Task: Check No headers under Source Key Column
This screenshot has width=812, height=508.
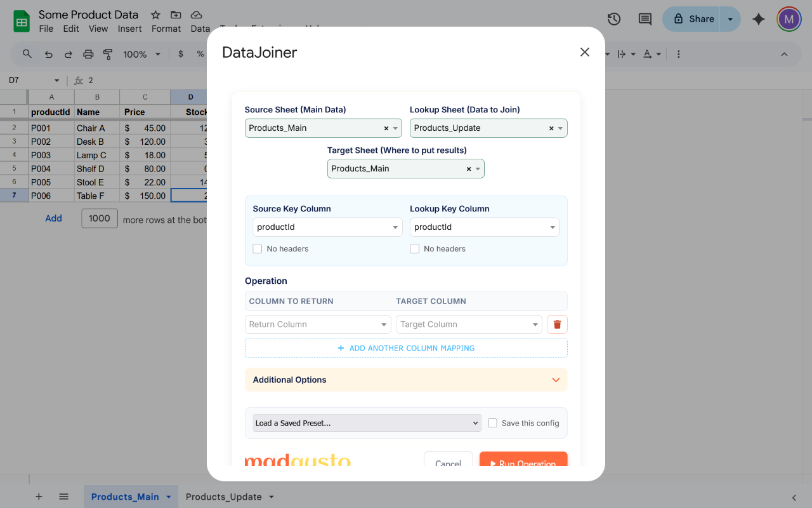Action: pyautogui.click(x=258, y=249)
